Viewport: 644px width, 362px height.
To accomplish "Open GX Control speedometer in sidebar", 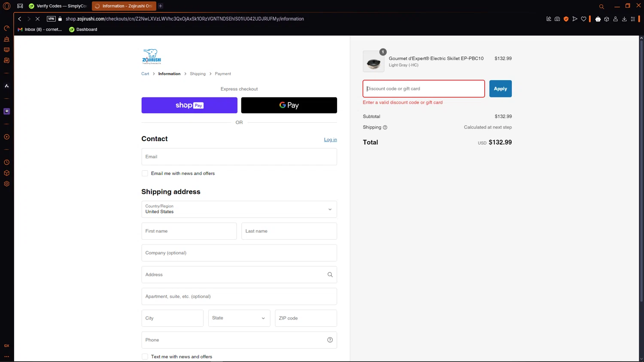I will [6, 28].
